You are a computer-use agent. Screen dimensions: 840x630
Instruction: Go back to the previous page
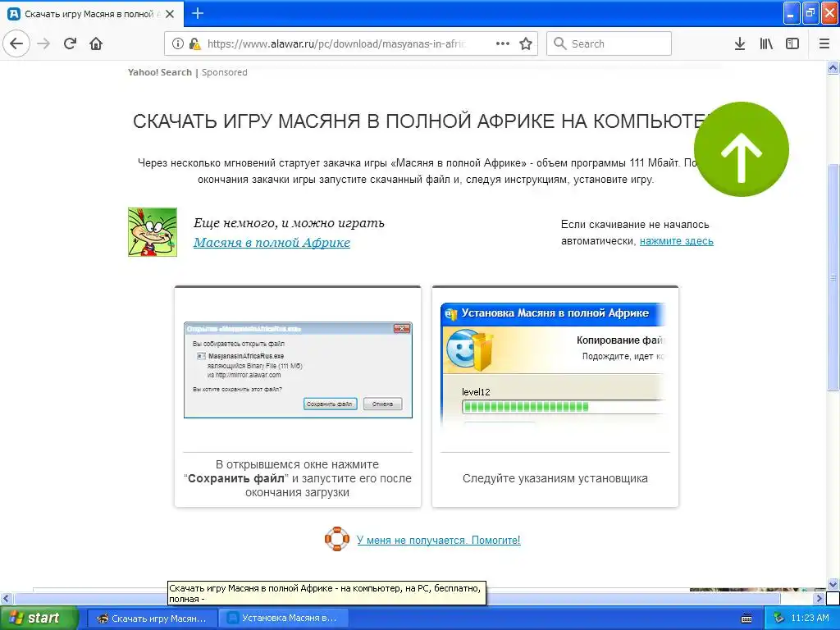[x=16, y=44]
